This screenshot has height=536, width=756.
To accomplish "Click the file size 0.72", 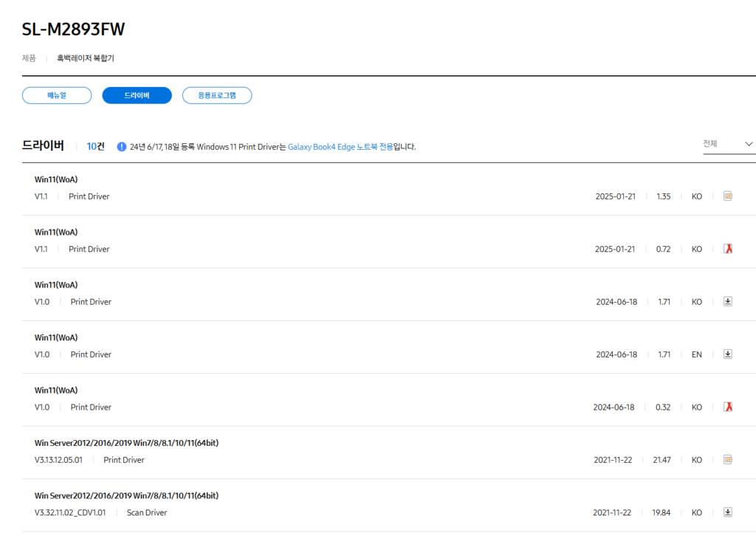I will pyautogui.click(x=664, y=250).
